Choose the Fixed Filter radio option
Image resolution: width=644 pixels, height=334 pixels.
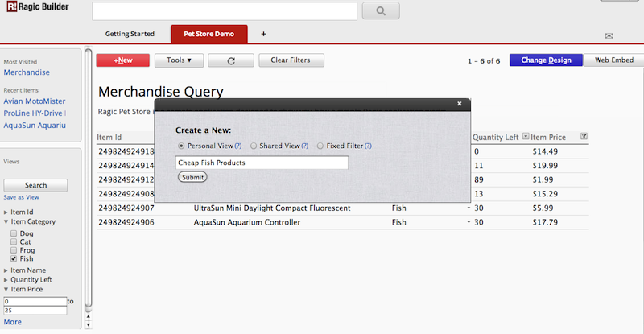tap(320, 146)
